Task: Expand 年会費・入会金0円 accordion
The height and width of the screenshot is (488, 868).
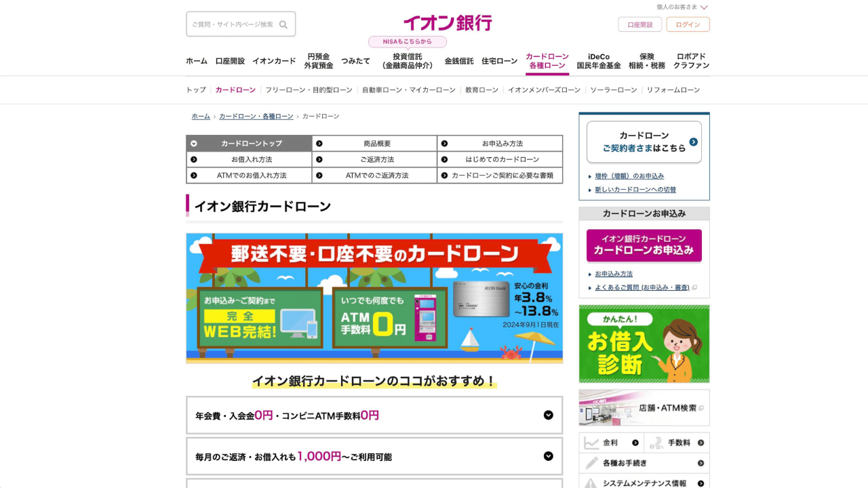Action: point(374,415)
